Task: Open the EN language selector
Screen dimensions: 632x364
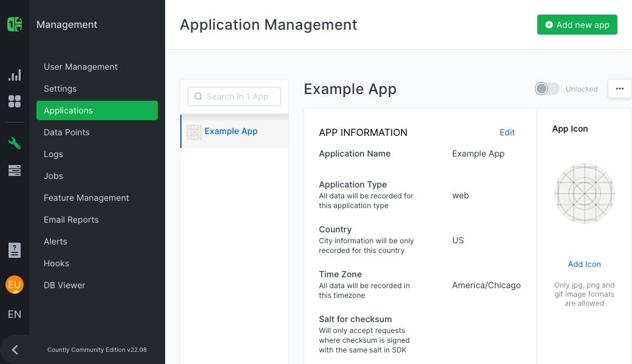Action: [15, 314]
